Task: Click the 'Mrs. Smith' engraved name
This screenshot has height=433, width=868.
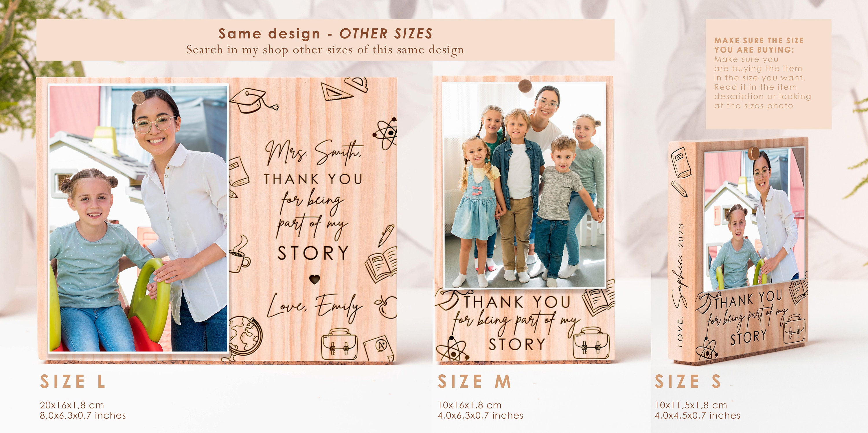Action: [314, 152]
